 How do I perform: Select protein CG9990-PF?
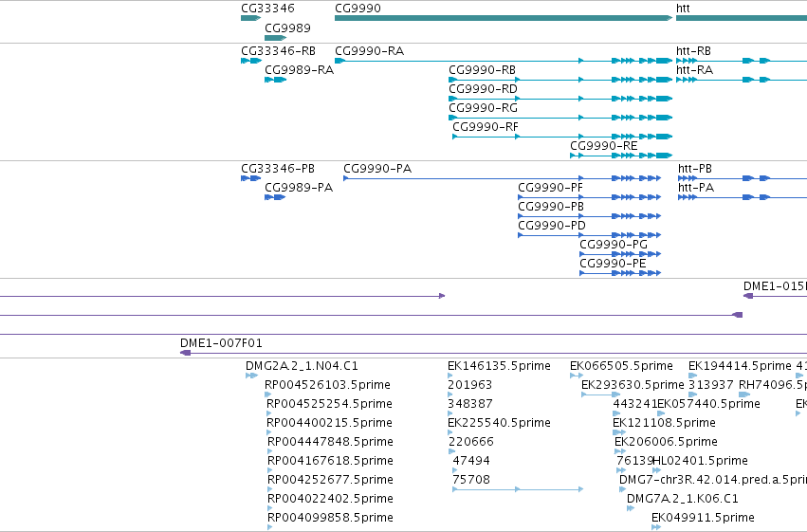[x=589, y=197]
